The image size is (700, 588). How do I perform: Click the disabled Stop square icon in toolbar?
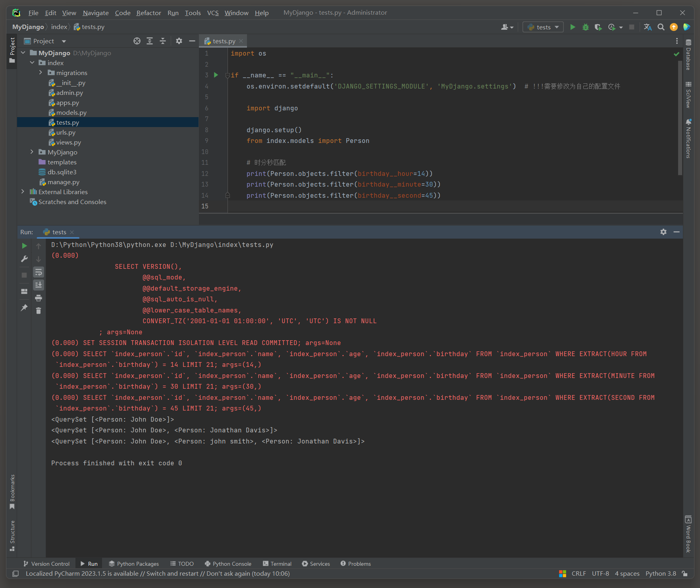point(632,27)
